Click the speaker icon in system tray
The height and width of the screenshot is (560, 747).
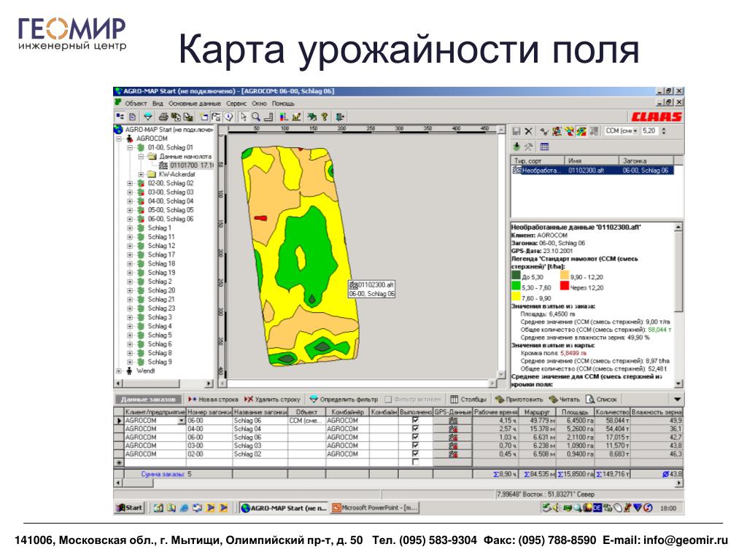click(x=555, y=507)
